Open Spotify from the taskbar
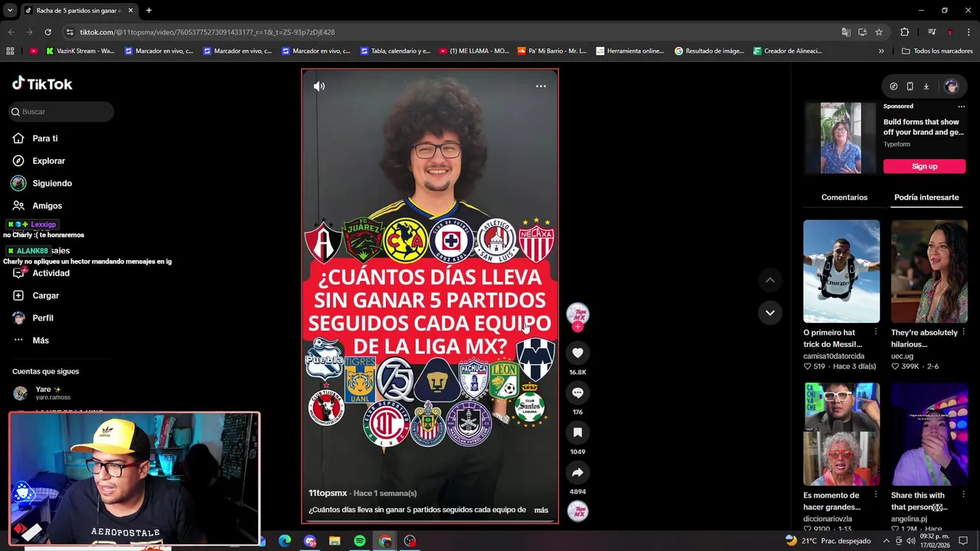 (360, 541)
